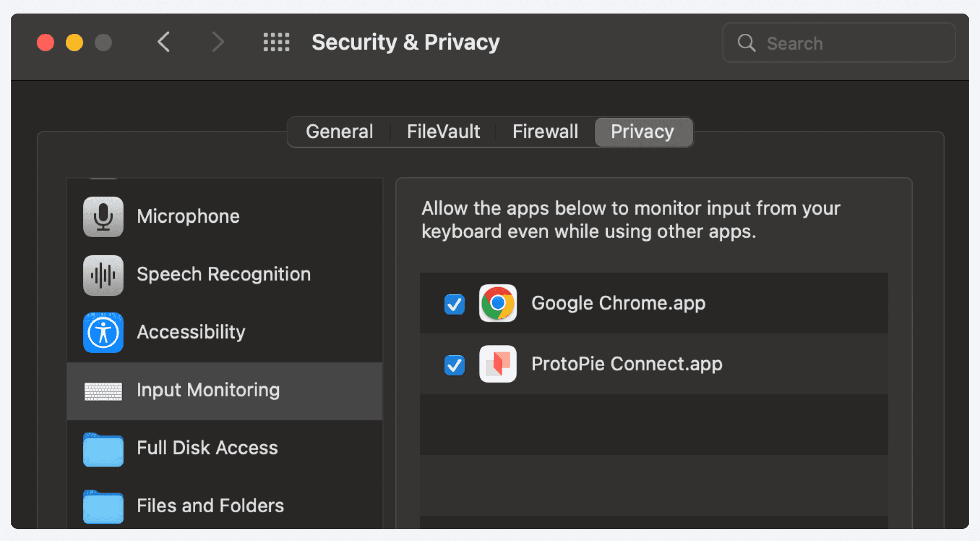980x541 pixels.
Task: Click the forward navigation arrow
Action: click(x=218, y=42)
